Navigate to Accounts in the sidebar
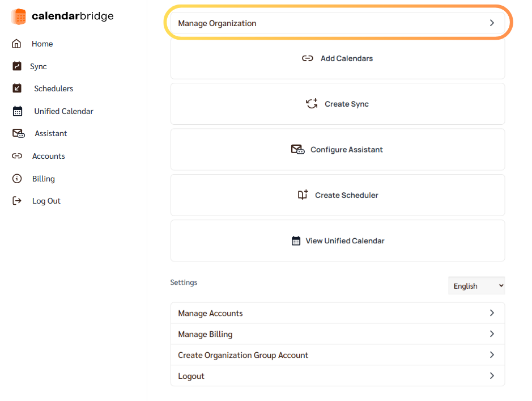 point(49,156)
